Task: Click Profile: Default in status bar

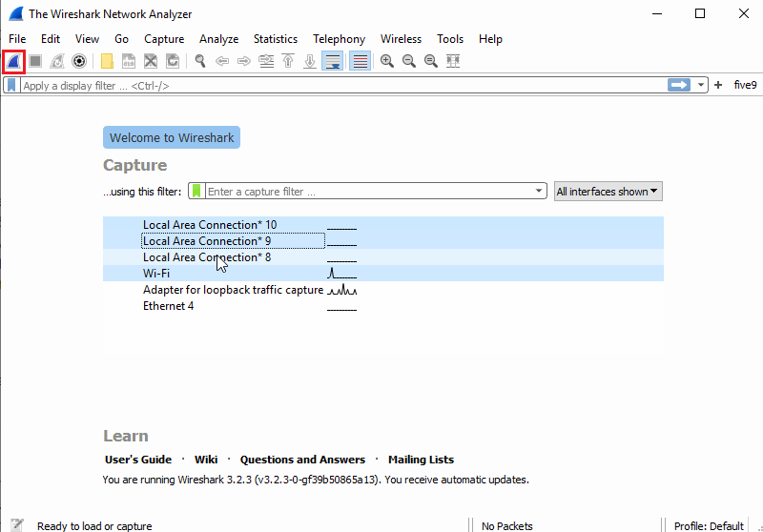Action: click(709, 526)
